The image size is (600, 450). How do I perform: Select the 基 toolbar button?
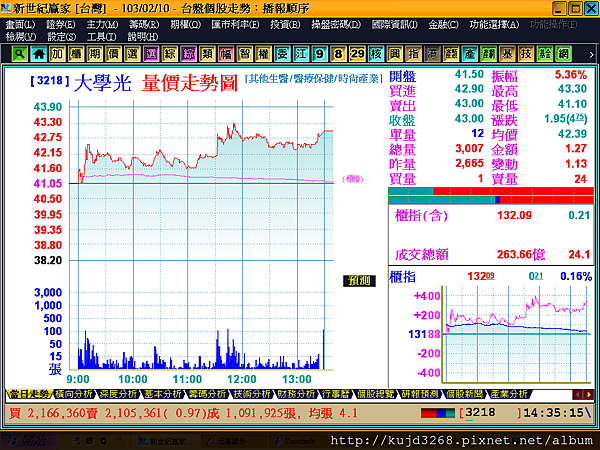point(507,54)
